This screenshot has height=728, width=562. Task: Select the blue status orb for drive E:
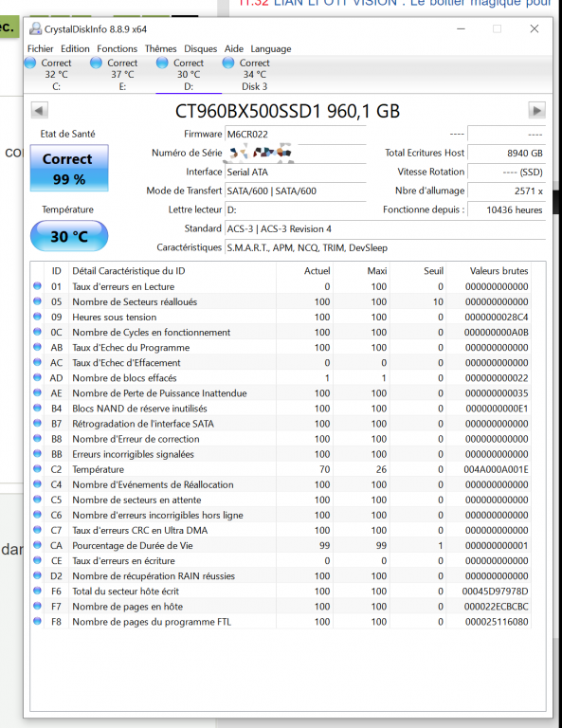(96, 63)
